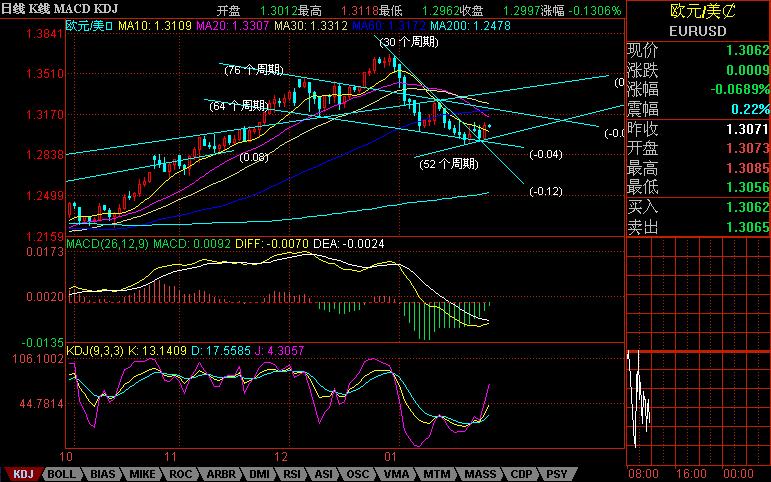Click the 涨跌 row value 0.0009
Image resolution: width=771 pixels, height=482 pixels.
747,70
